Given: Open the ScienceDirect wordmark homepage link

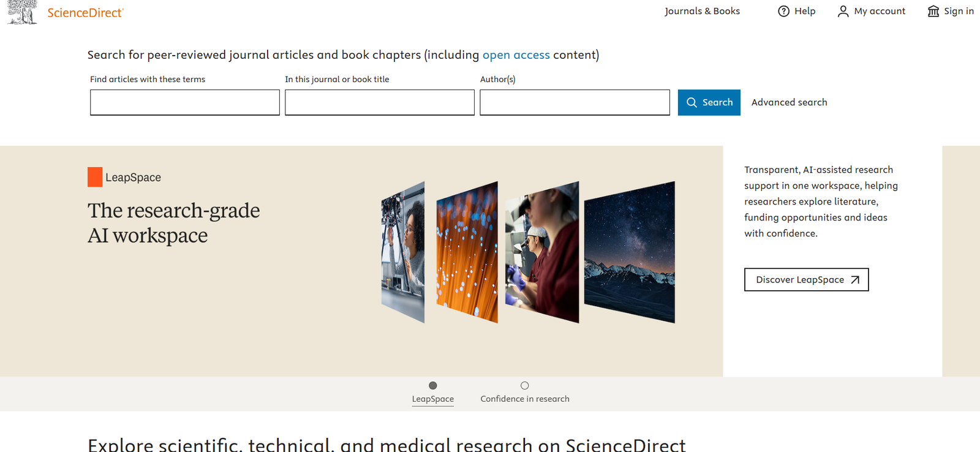Looking at the screenshot, I should (x=85, y=13).
